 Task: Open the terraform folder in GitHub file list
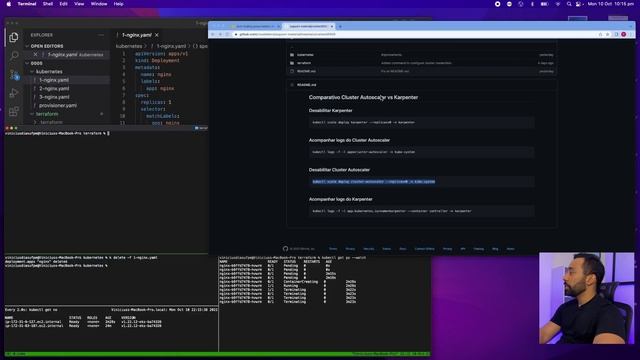(x=304, y=63)
